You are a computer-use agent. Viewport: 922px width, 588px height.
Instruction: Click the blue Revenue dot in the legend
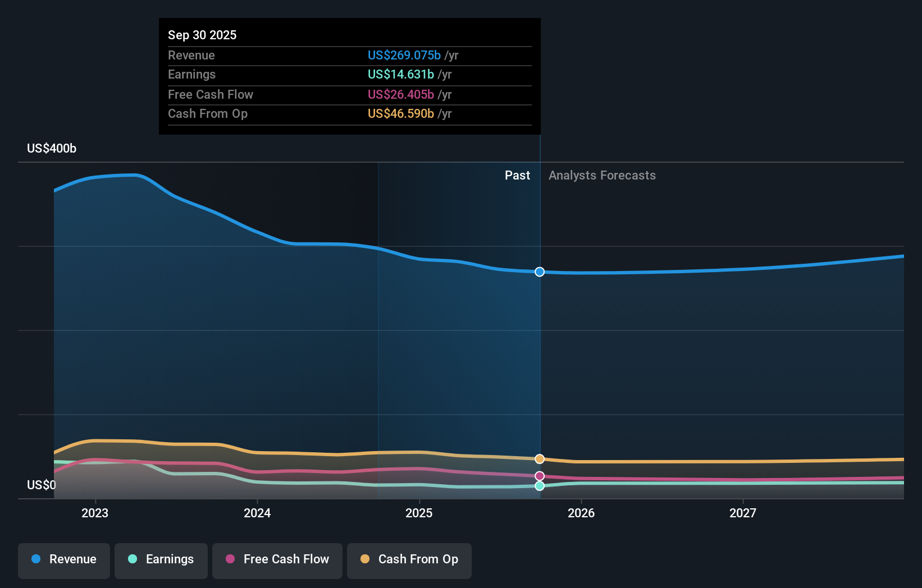[x=36, y=559]
